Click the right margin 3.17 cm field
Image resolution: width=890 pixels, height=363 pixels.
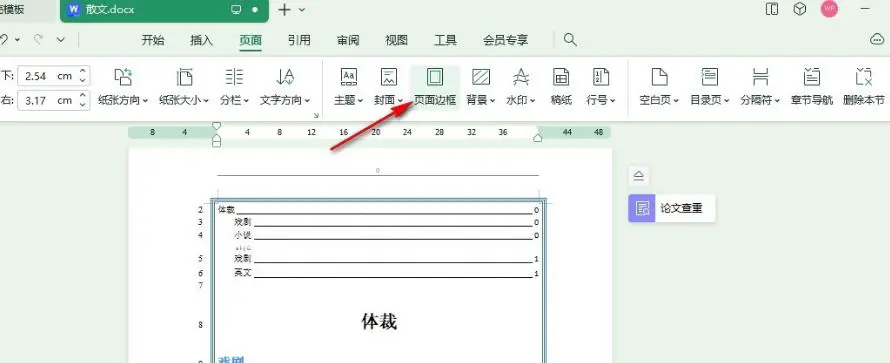click(x=48, y=100)
